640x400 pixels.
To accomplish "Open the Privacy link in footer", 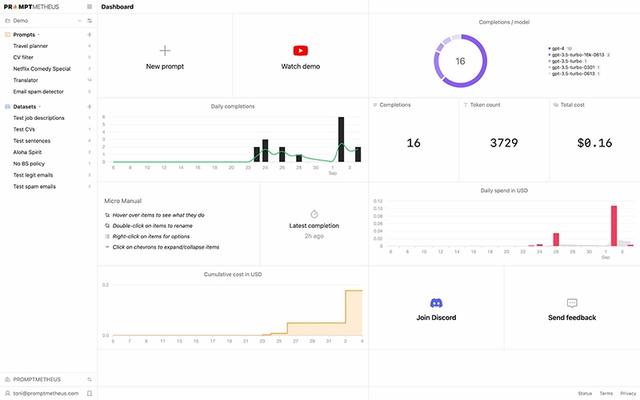I will click(x=627, y=394).
